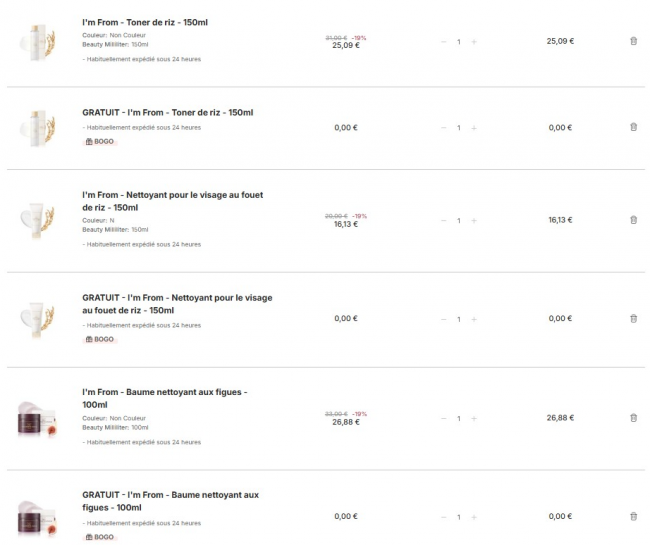Remove the free GRATUIT Toner de riz item
The height and width of the screenshot is (545, 650).
pyautogui.click(x=633, y=127)
